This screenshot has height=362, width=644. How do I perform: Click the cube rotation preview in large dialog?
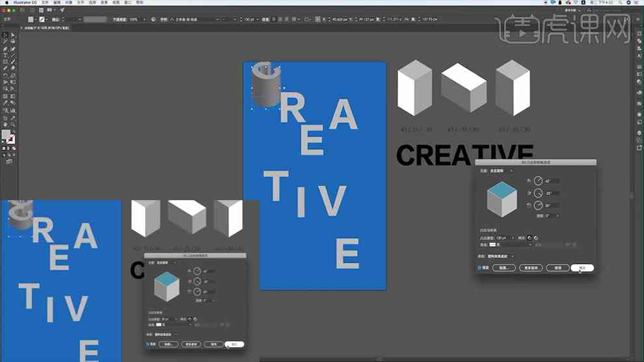(x=502, y=200)
